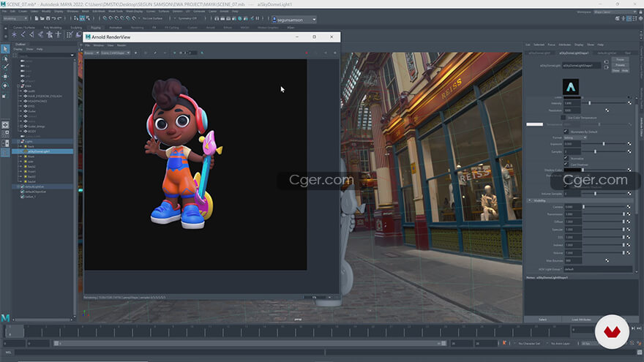Image resolution: width=644 pixels, height=362 pixels.
Task: Click the go to input connection icon
Action: coord(606,62)
